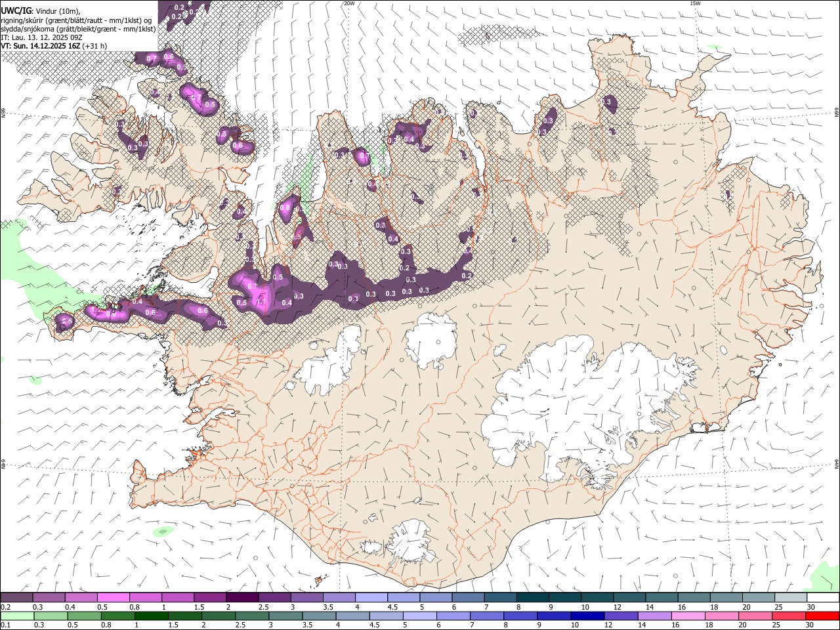Click the Mýrdalsjökull glacier near the south coast

[411, 542]
